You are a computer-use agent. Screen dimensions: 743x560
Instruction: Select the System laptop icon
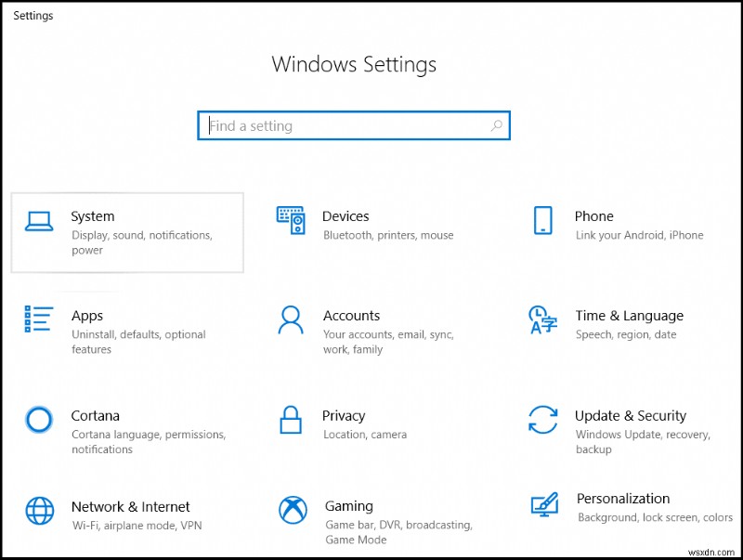pos(39,223)
